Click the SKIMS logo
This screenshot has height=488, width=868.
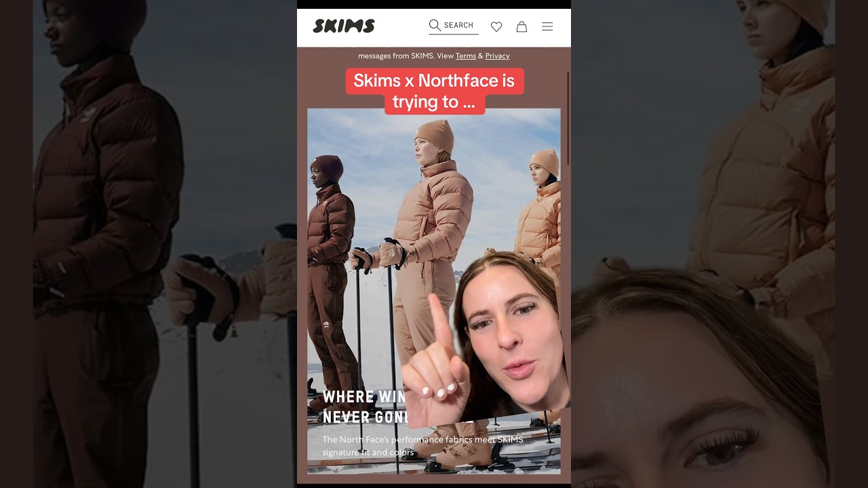[x=343, y=26]
